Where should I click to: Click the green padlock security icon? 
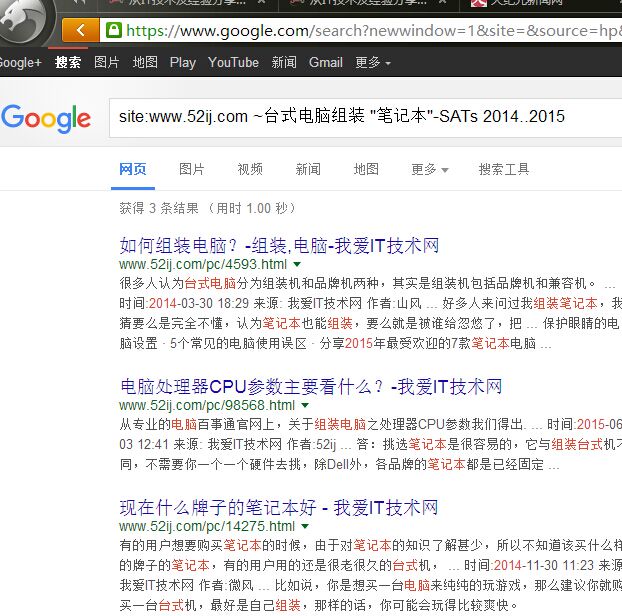114,30
